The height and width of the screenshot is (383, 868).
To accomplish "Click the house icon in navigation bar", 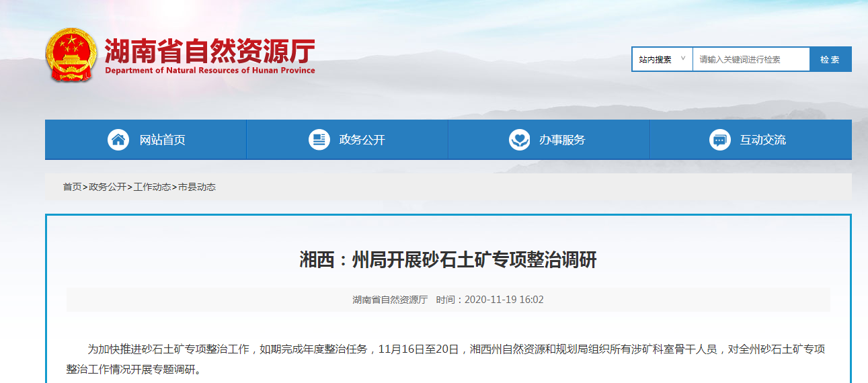I will pos(118,140).
